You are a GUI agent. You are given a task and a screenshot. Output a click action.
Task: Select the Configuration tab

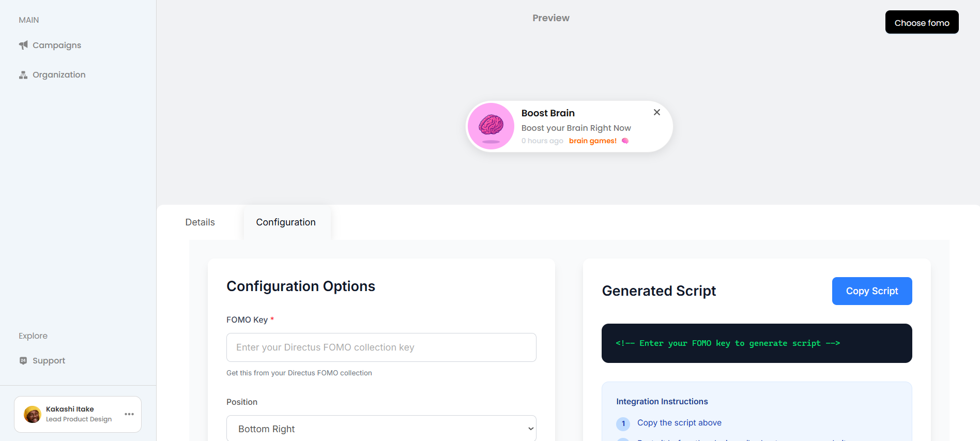[286, 222]
